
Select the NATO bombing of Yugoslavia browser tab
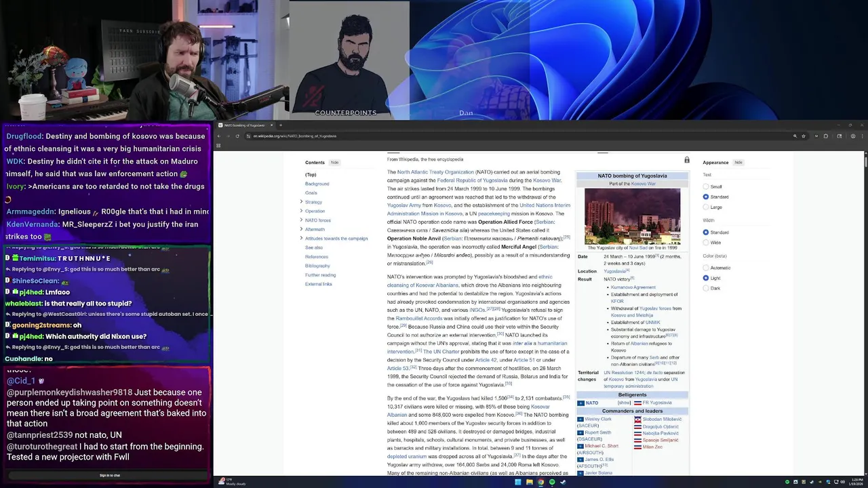[x=245, y=125]
